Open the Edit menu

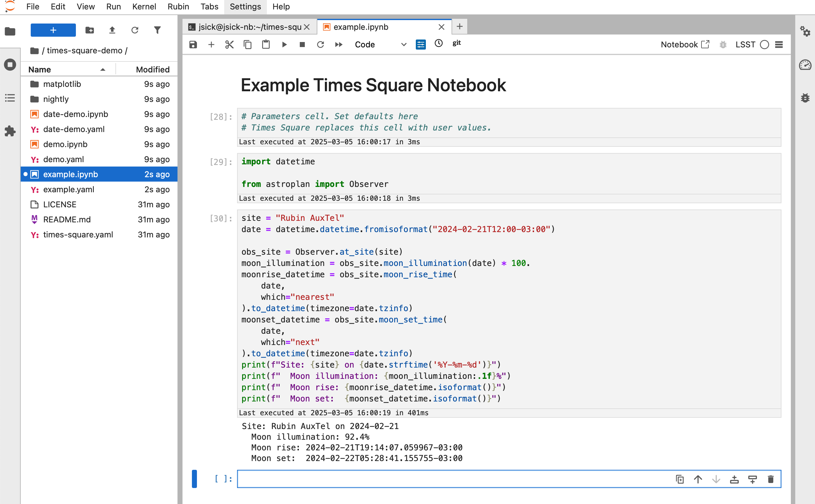coord(58,7)
